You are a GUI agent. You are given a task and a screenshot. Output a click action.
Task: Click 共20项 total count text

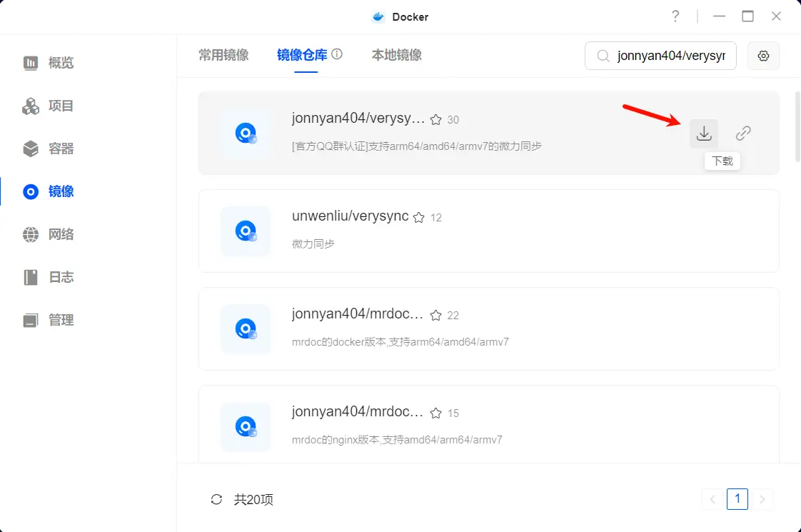tap(253, 499)
